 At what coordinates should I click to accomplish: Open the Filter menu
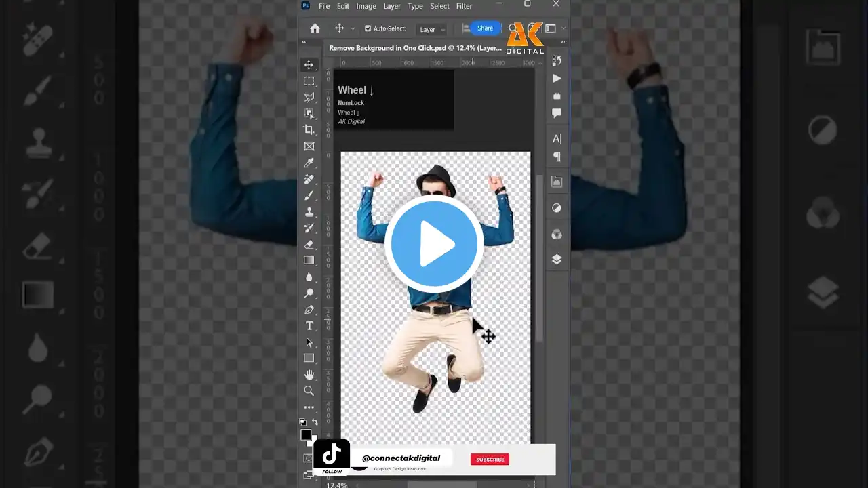click(x=464, y=6)
